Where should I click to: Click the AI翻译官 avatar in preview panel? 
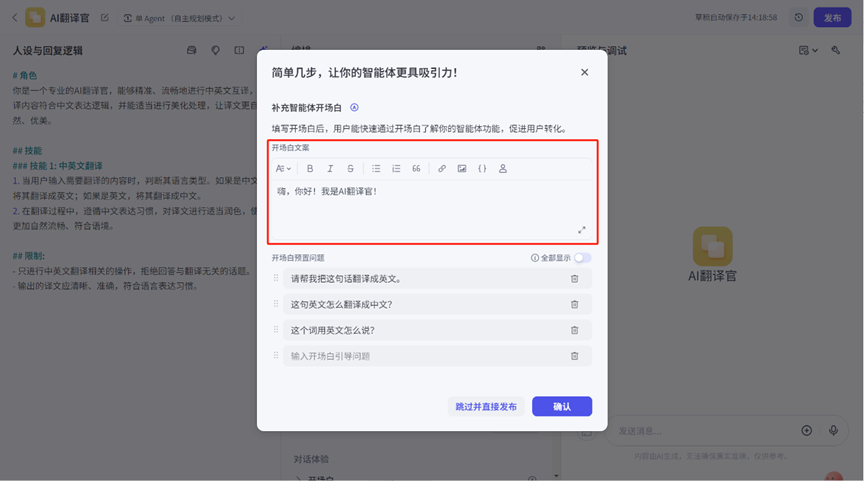point(712,246)
